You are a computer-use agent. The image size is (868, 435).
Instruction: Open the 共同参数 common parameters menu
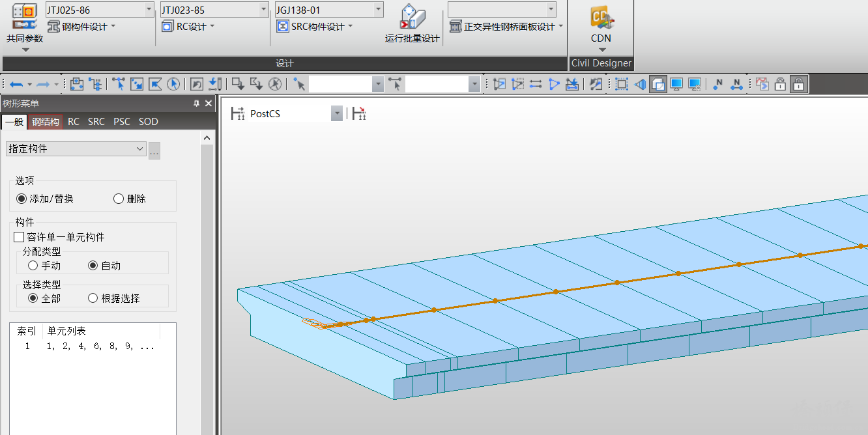(25, 27)
